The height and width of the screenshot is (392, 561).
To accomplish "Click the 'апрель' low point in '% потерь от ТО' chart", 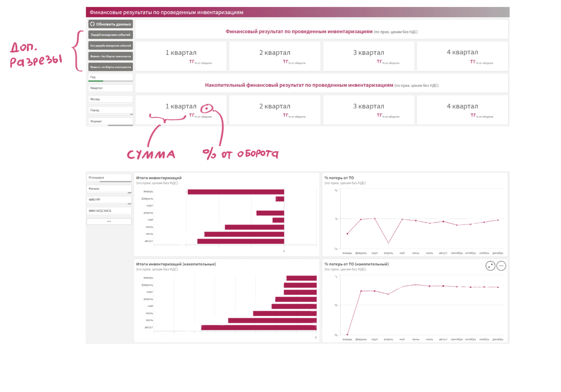I will [x=388, y=243].
